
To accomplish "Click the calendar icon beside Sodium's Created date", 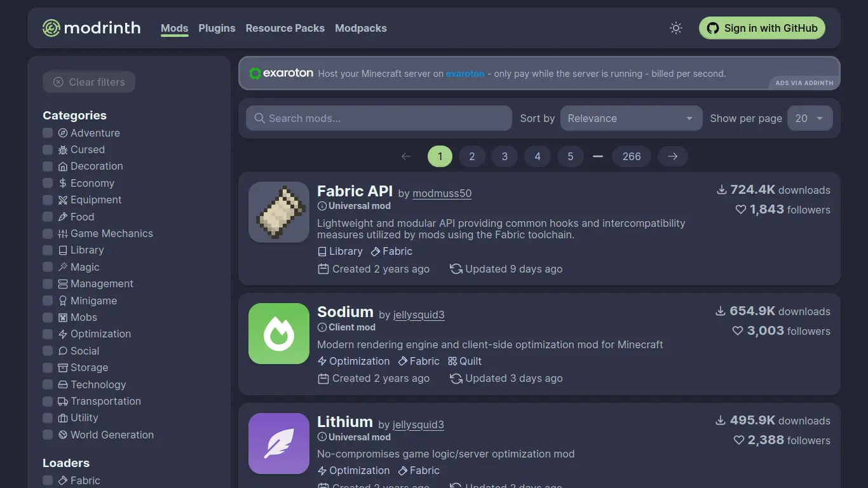I will [x=323, y=378].
